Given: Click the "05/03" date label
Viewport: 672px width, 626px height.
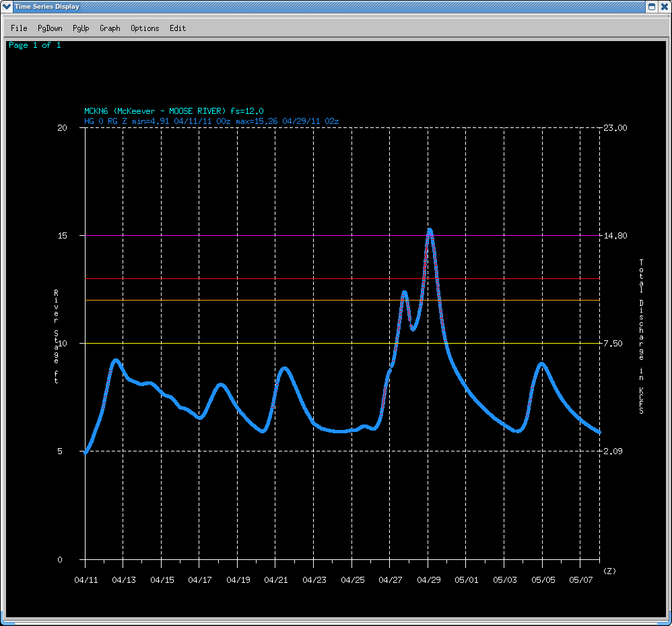Looking at the screenshot, I should (x=505, y=580).
